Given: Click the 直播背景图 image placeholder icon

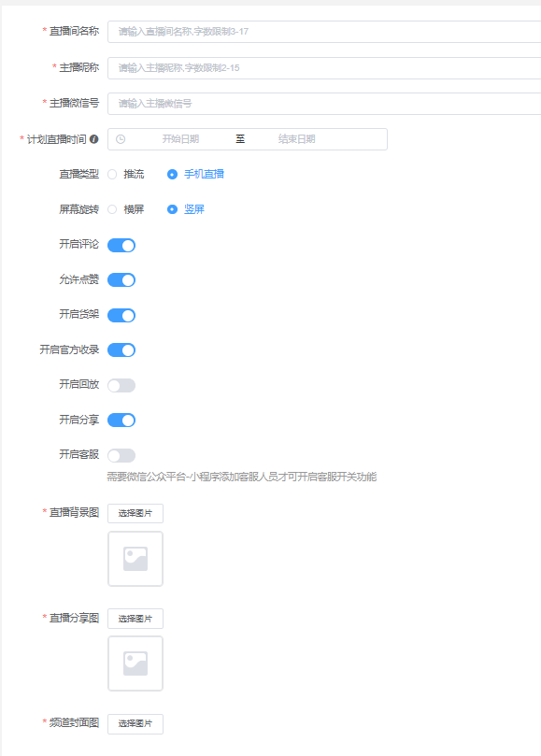Looking at the screenshot, I should click(135, 559).
